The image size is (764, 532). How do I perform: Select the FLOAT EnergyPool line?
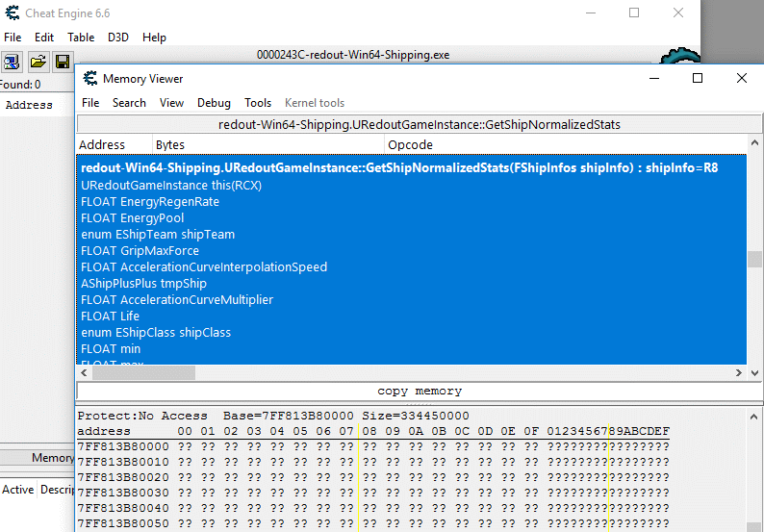click(133, 218)
